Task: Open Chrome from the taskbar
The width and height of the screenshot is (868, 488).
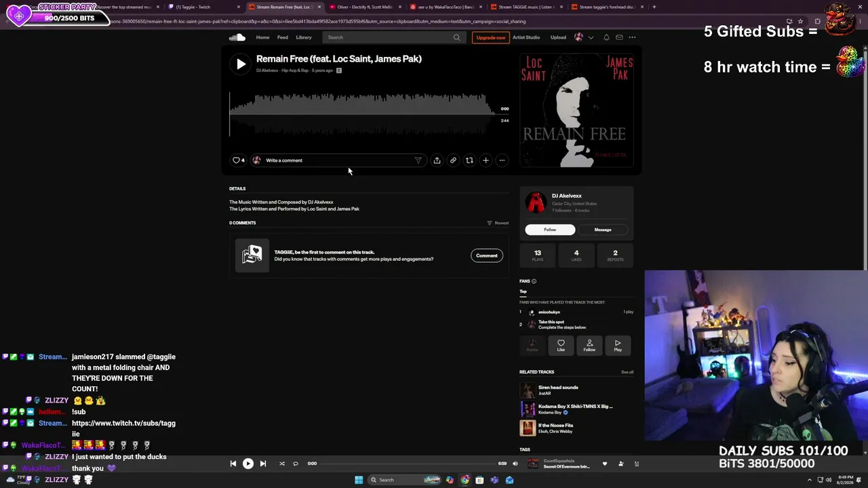Action: [465, 480]
